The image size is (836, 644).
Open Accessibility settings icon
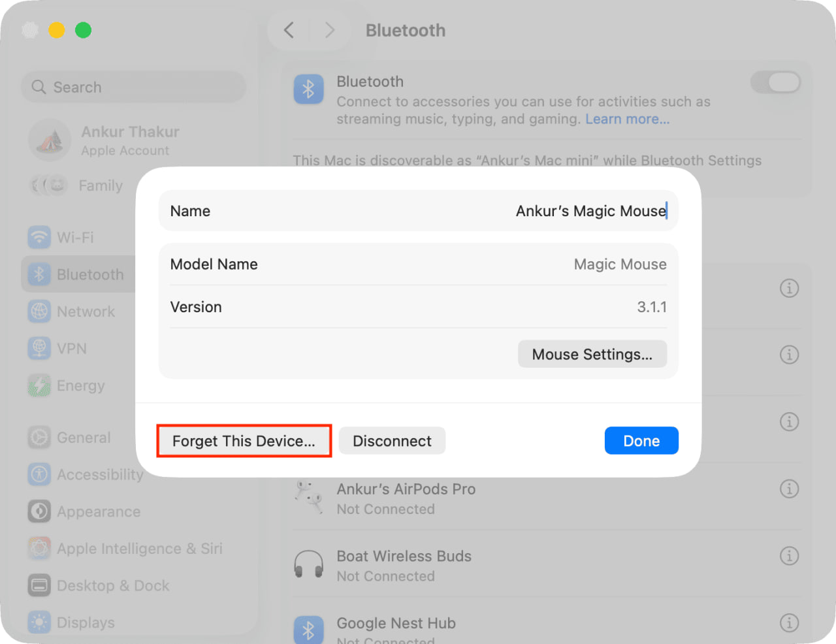(39, 474)
